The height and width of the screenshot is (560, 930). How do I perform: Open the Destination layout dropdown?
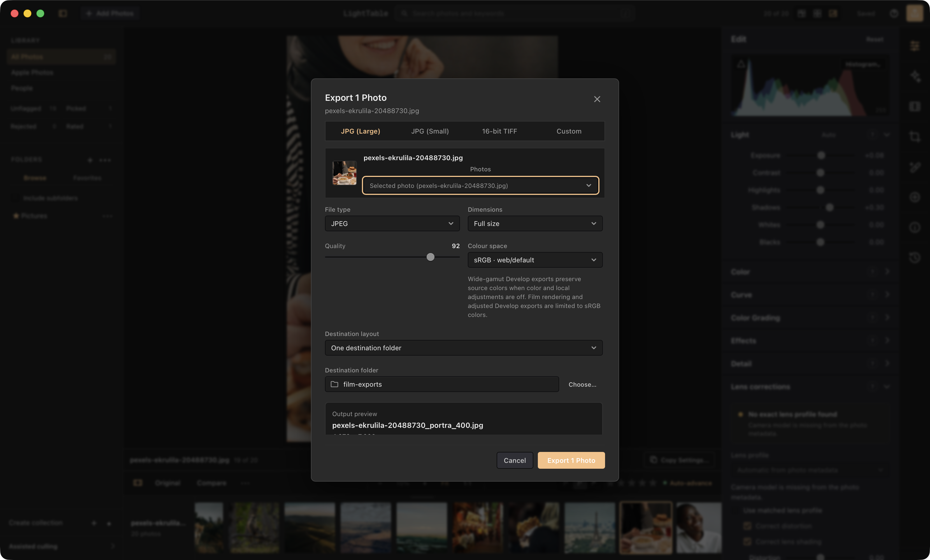pos(464,347)
